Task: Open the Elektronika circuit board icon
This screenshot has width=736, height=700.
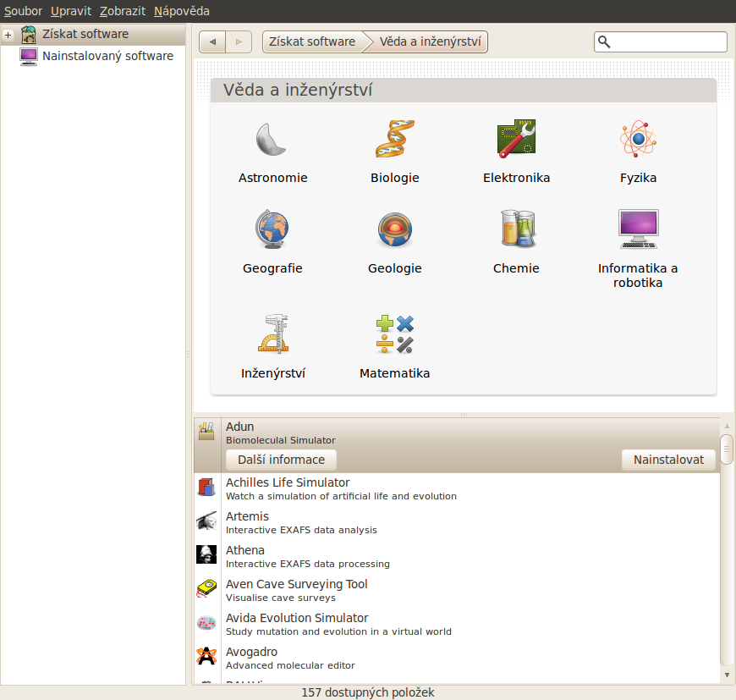Action: point(516,139)
